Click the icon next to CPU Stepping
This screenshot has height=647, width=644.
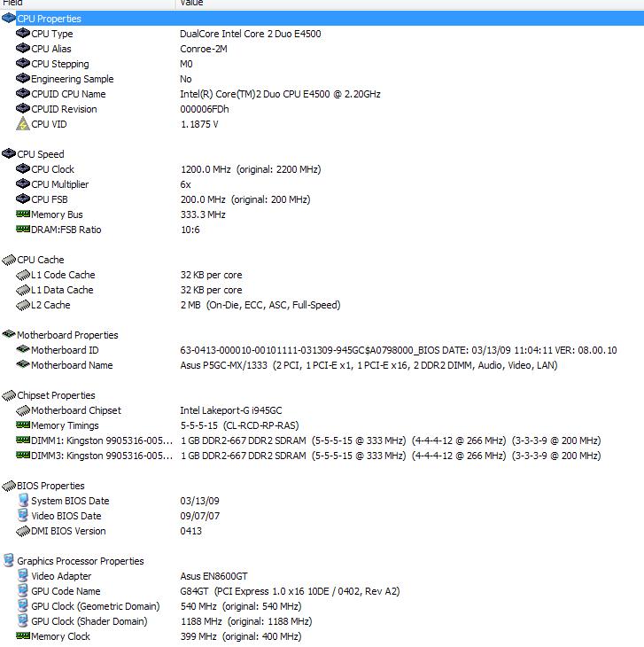[x=23, y=64]
